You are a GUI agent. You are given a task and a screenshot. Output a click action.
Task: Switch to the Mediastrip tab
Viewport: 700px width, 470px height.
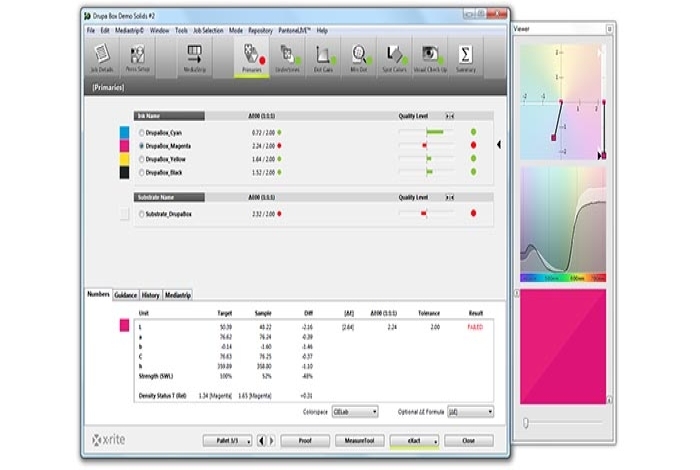click(x=178, y=295)
